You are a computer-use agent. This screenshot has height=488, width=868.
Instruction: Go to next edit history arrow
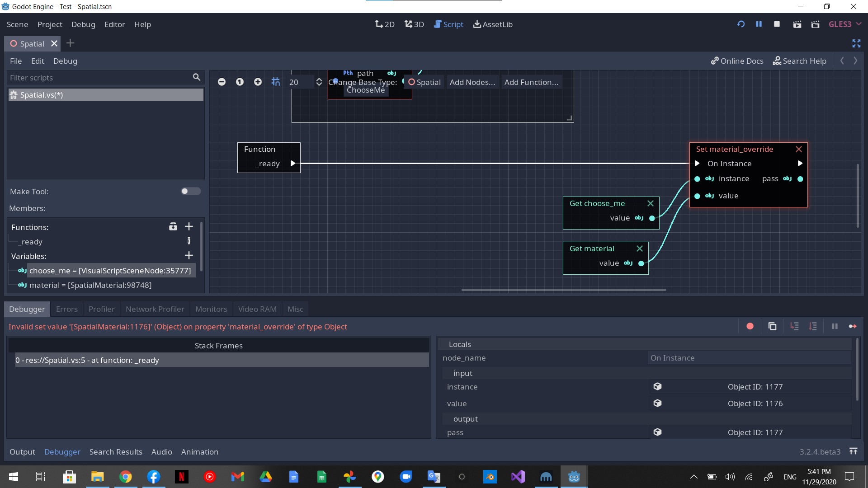tap(855, 61)
